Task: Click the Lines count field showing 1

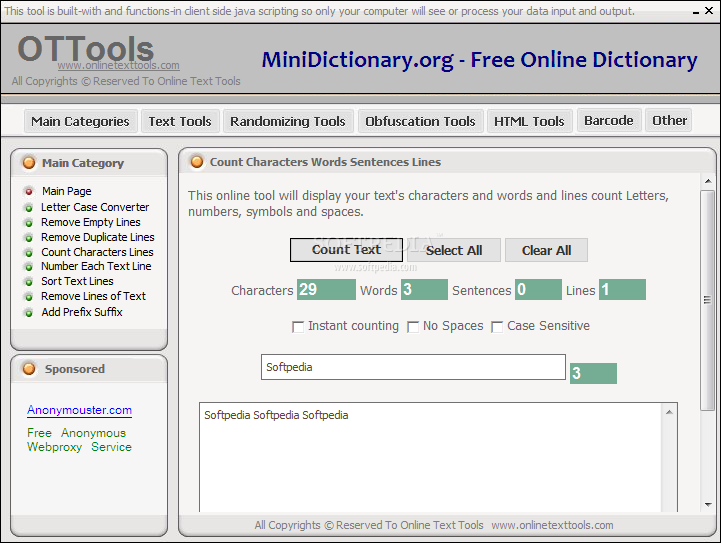Action: pyautogui.click(x=623, y=290)
